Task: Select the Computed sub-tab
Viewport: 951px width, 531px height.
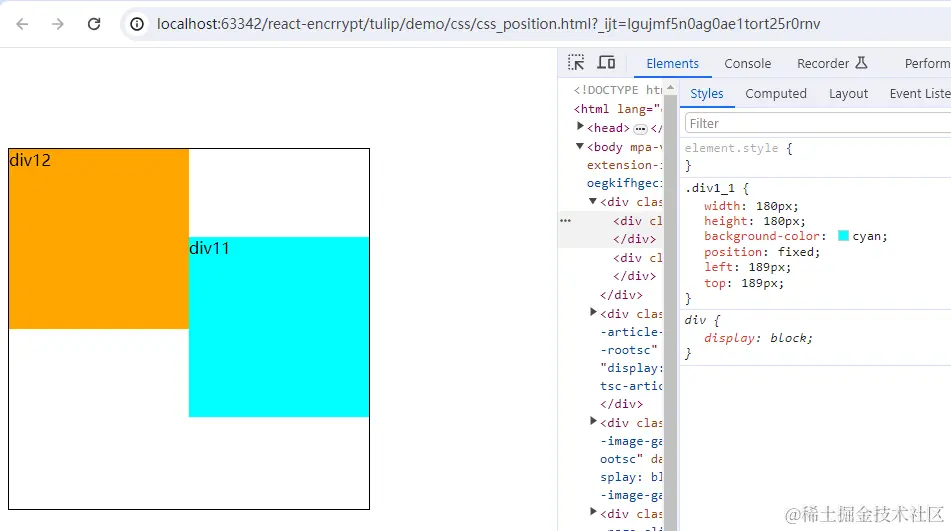Action: (776, 94)
